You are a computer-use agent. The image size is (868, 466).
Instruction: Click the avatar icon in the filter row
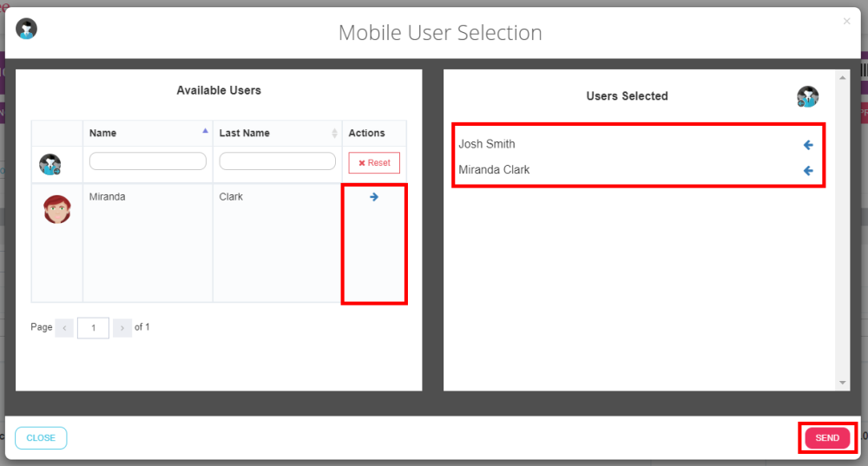point(50,164)
